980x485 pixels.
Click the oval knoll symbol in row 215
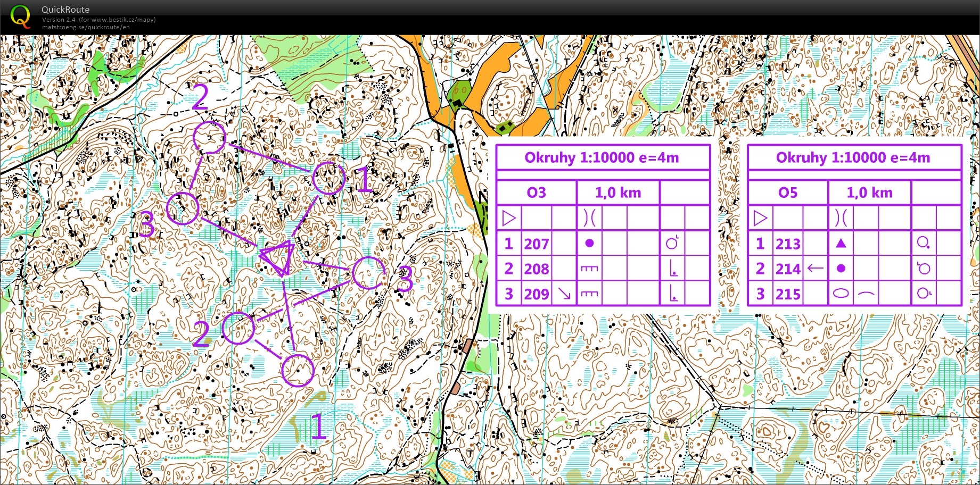pos(841,294)
